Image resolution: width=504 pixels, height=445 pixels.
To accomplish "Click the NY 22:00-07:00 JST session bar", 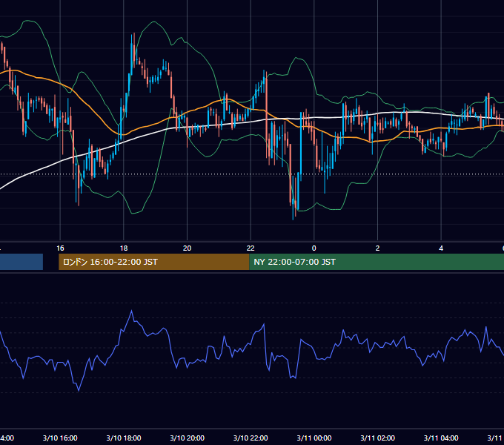I will [x=377, y=262].
